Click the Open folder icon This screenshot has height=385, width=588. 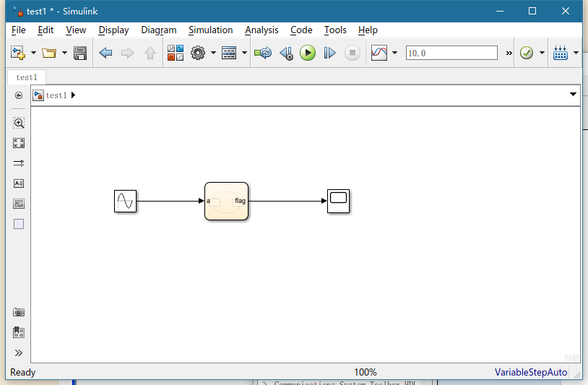coord(49,53)
